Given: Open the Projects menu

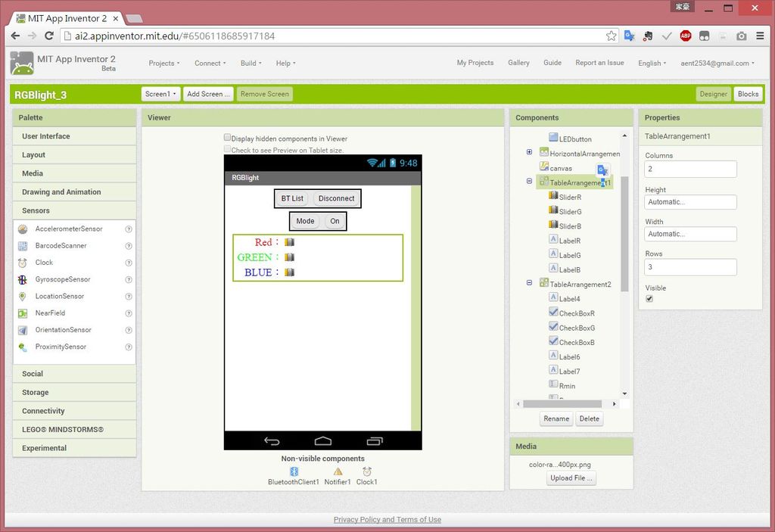Looking at the screenshot, I should point(164,64).
